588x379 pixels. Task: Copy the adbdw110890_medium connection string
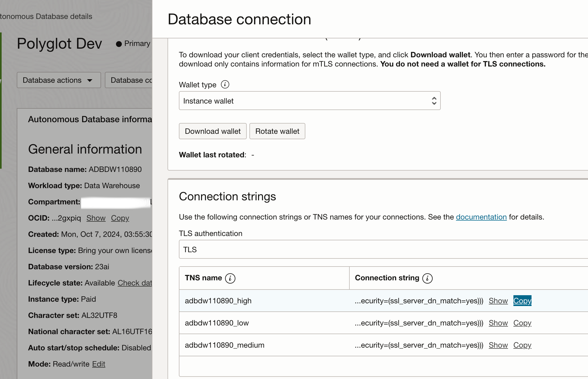coord(522,345)
